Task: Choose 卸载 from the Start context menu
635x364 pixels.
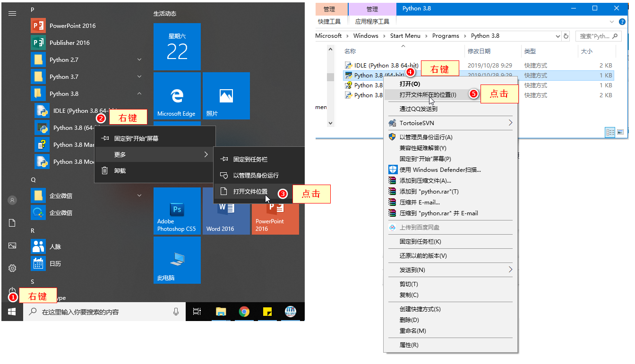Action: (x=155, y=170)
